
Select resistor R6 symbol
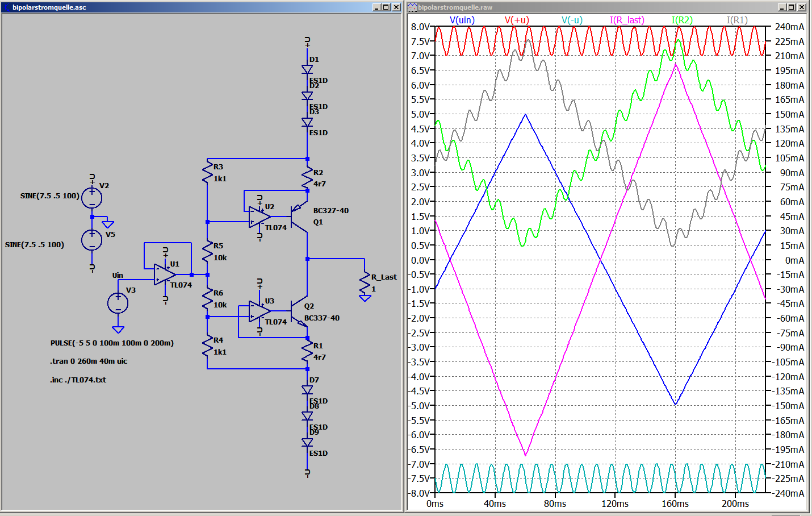(207, 298)
